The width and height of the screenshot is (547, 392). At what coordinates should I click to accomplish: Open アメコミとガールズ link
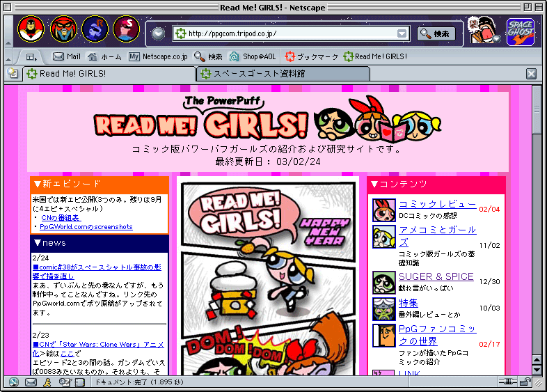click(438, 236)
